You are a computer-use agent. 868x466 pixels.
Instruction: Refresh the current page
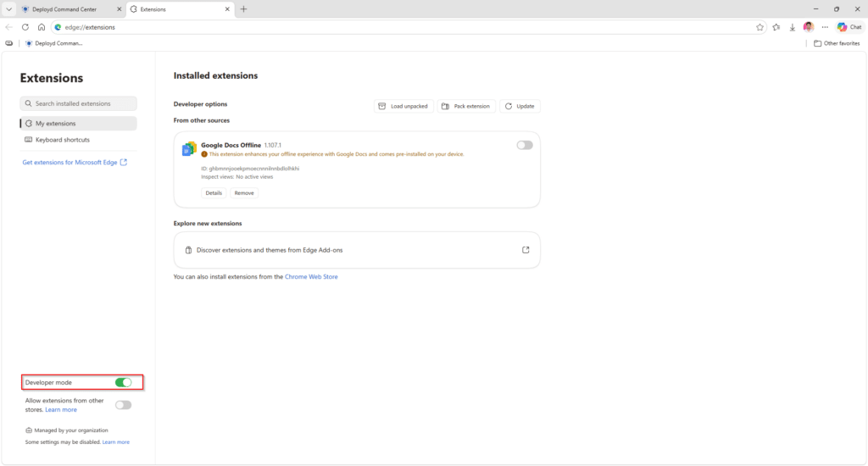(25, 27)
